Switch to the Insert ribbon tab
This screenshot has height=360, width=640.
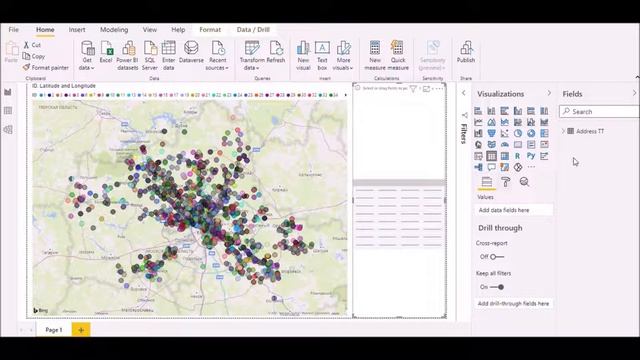(x=77, y=29)
